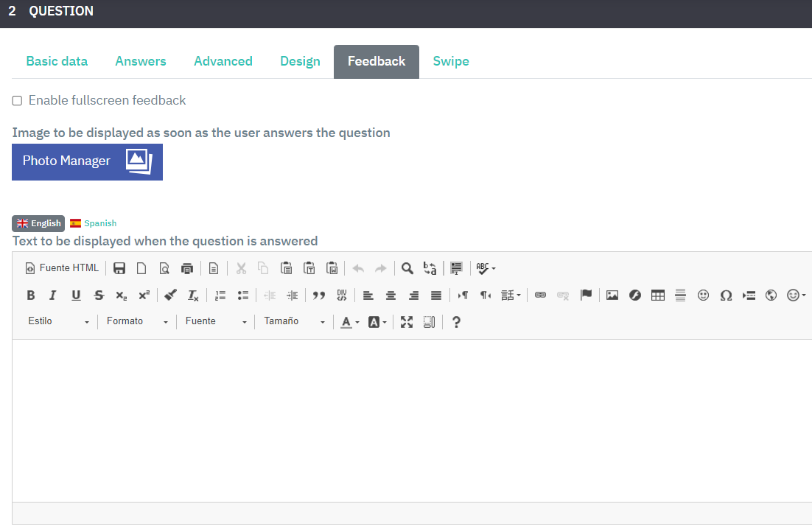Click the Fuente HTML source button

62,267
